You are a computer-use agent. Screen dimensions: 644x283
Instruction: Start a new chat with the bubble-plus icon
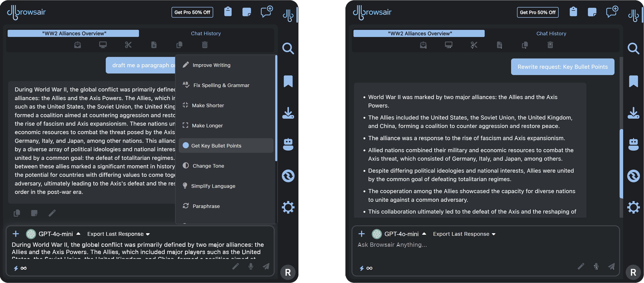[x=266, y=12]
